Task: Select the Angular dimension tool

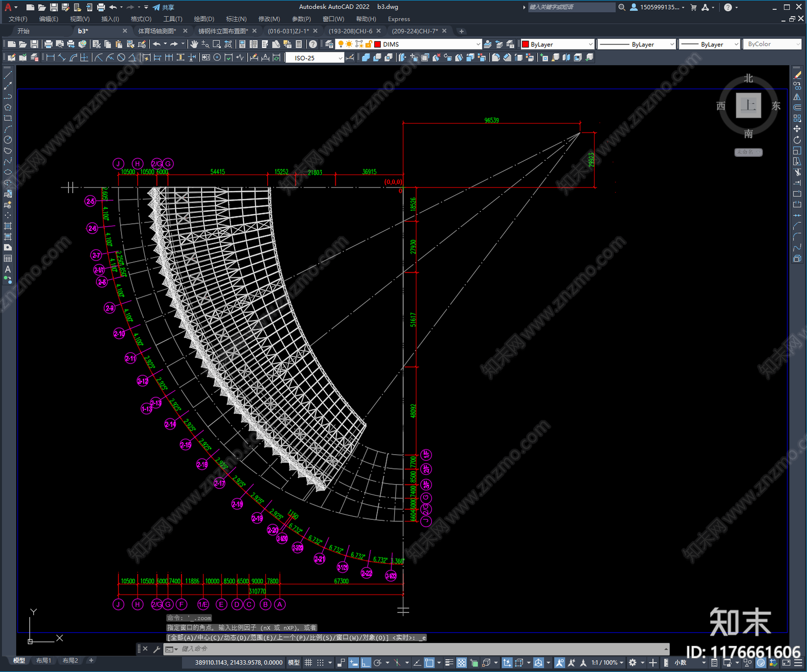Action: click(132, 57)
